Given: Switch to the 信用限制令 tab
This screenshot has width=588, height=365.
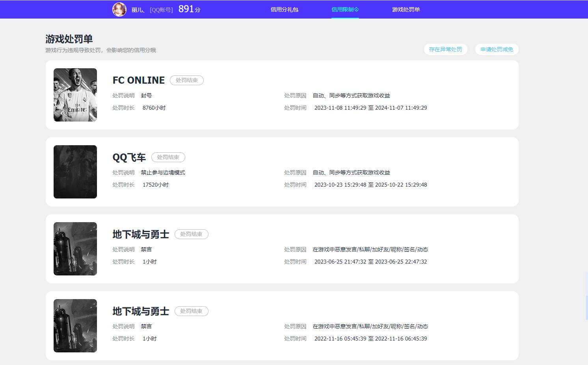Looking at the screenshot, I should (345, 9).
